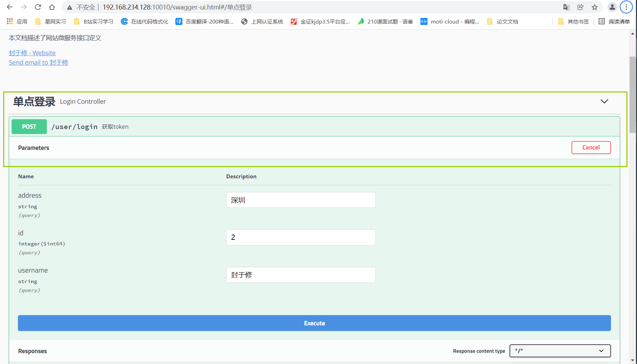637x364 pixels.
Task: Open 上网认证系统 bookmark
Action: click(262, 21)
